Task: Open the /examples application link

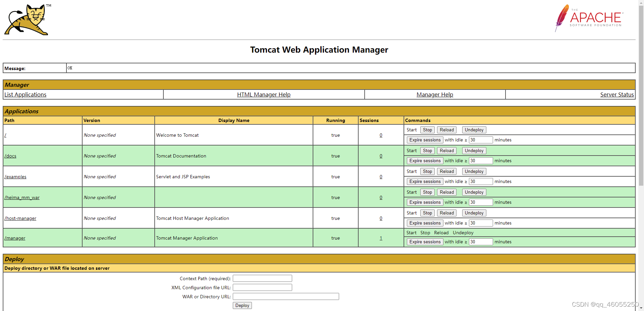Action: 15,177
